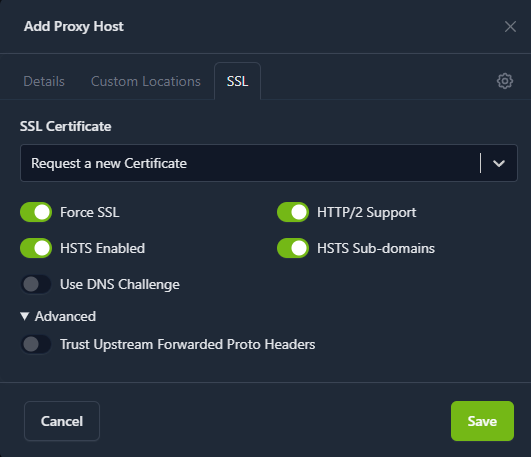Click the Cancel button
The height and width of the screenshot is (457, 531).
[62, 421]
